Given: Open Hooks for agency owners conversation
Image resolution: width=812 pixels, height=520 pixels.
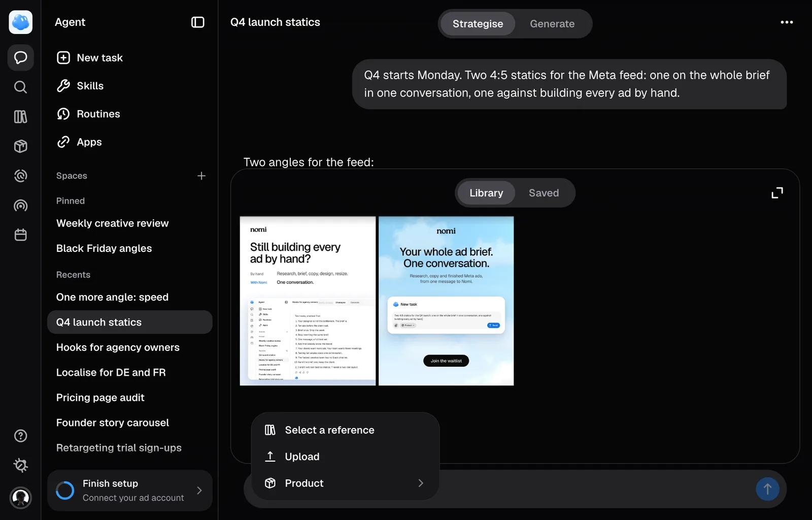Looking at the screenshot, I should (130, 347).
